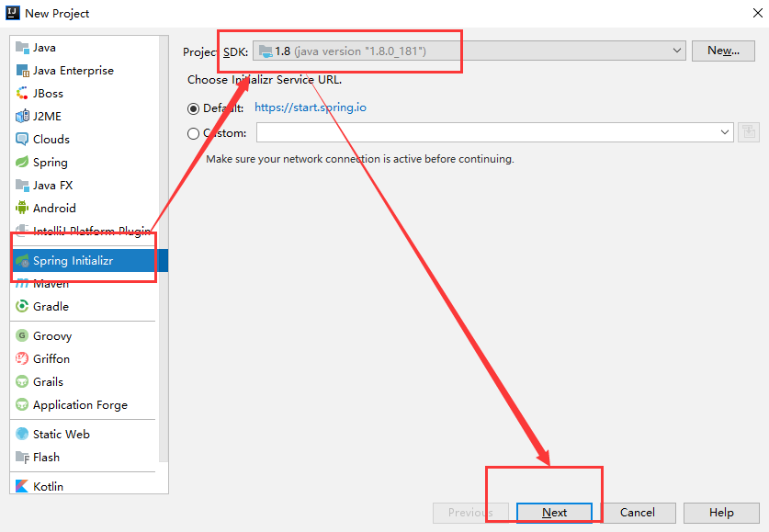
Task: Click the Kotlin logo icon
Action: pyautogui.click(x=22, y=486)
